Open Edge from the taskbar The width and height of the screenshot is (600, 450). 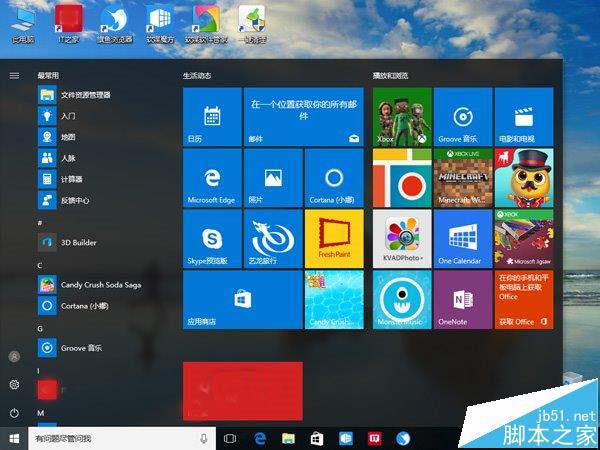(260, 439)
